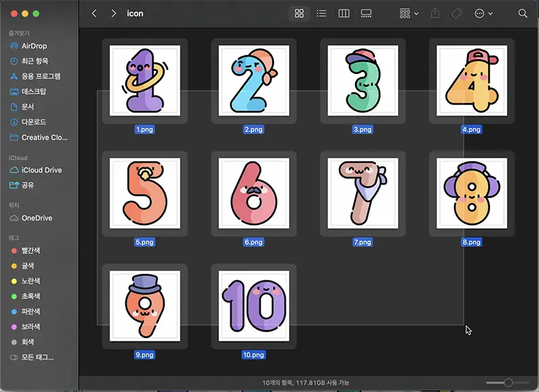This screenshot has height=392, width=539.
Task: Switch to gallery view
Action: [x=366, y=13]
